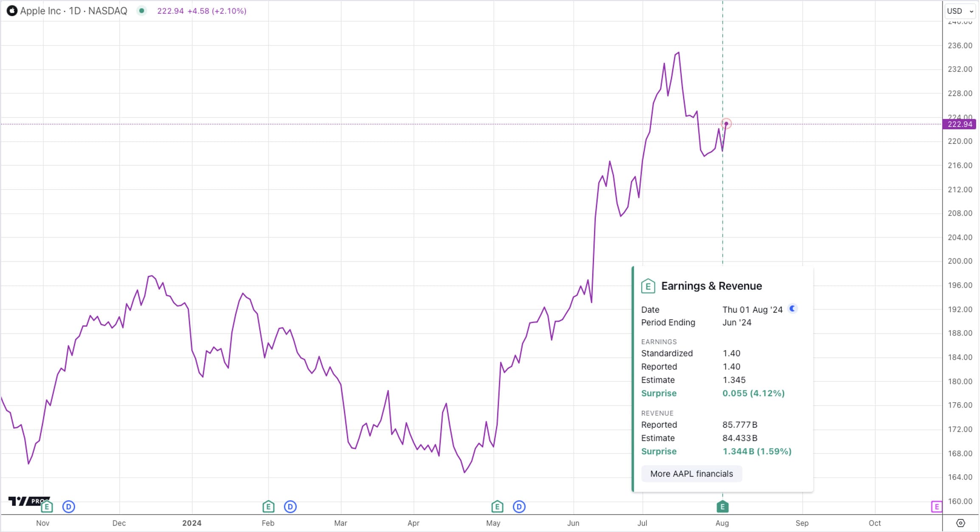
Task: Open chart settings gear icon
Action: click(x=961, y=523)
